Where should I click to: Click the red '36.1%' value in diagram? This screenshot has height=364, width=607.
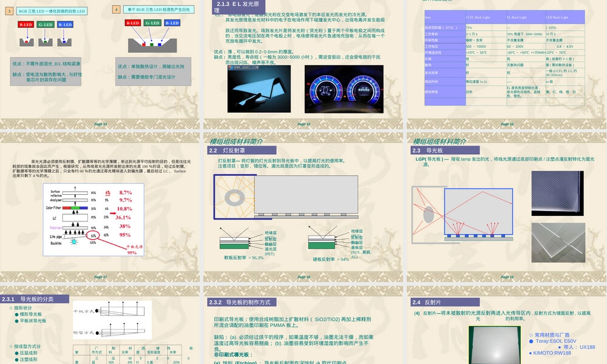123,217
